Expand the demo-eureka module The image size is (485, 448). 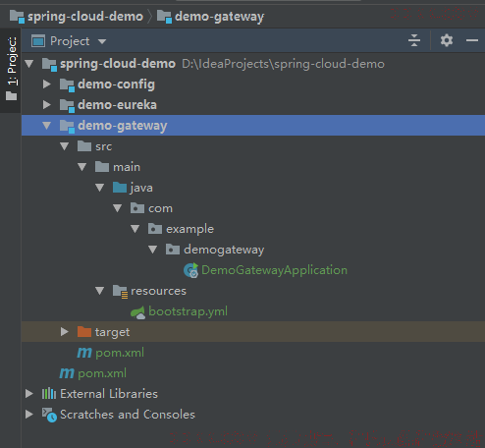[x=47, y=105]
